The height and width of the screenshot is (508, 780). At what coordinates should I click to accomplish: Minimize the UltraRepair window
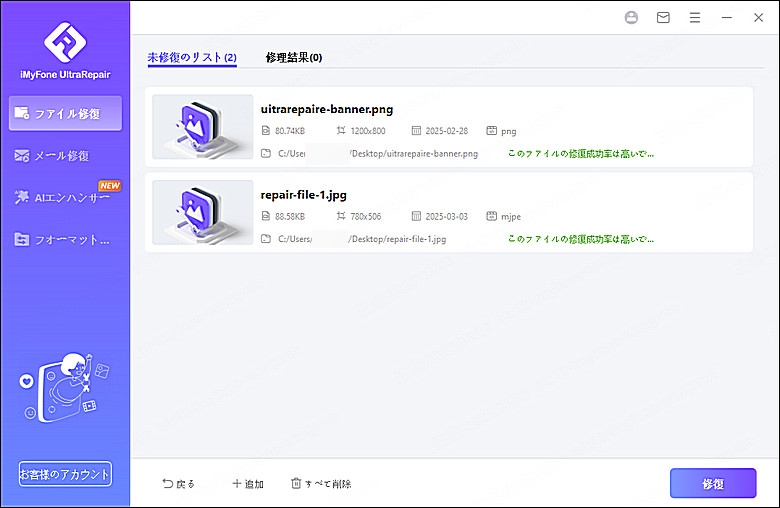727,17
